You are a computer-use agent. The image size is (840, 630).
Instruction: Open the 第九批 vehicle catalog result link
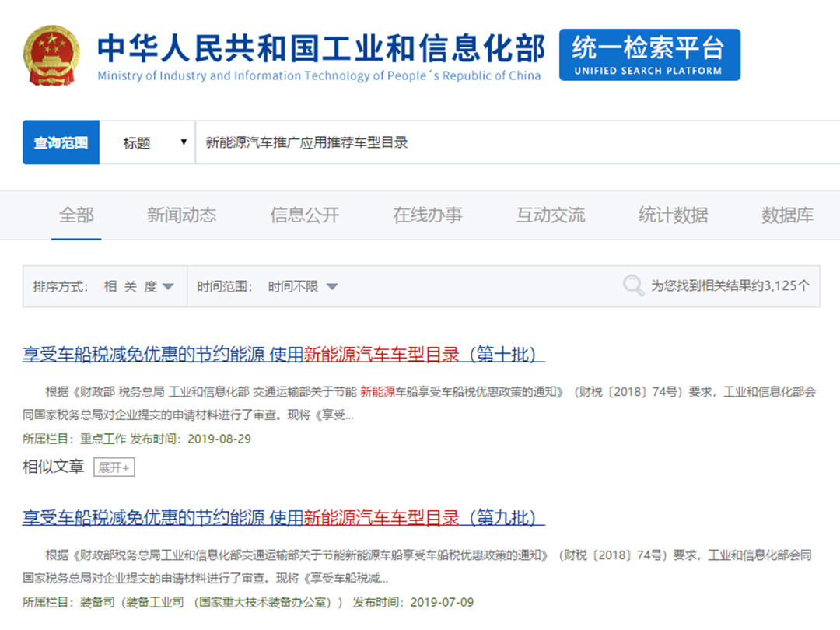click(x=283, y=517)
